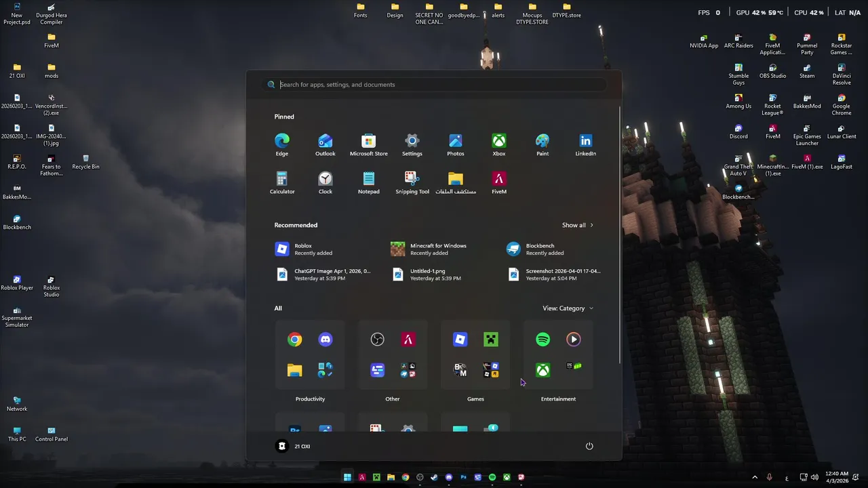Select the DaVinci Resolve desktop shortcut
868x488 pixels.
tap(842, 75)
